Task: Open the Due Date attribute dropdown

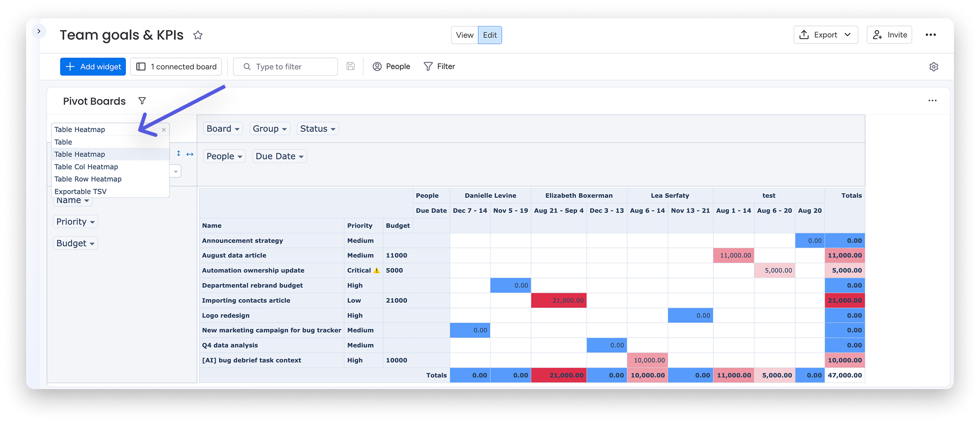Action: tap(279, 156)
